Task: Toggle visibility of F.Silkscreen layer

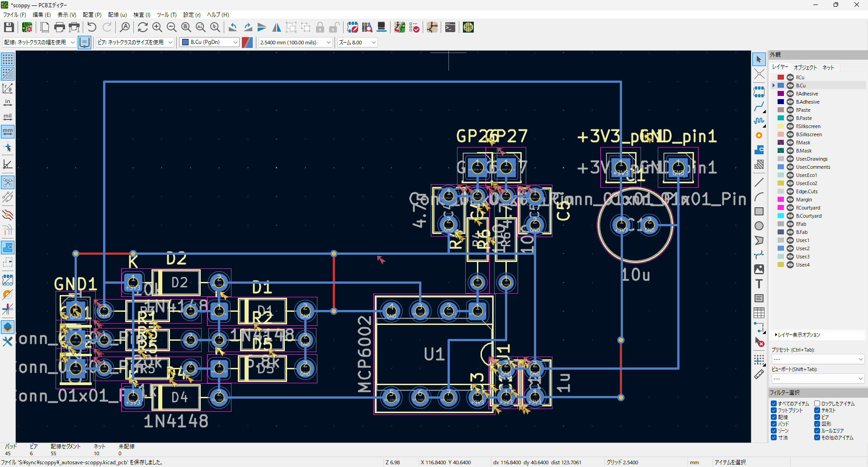Action: 790,126
